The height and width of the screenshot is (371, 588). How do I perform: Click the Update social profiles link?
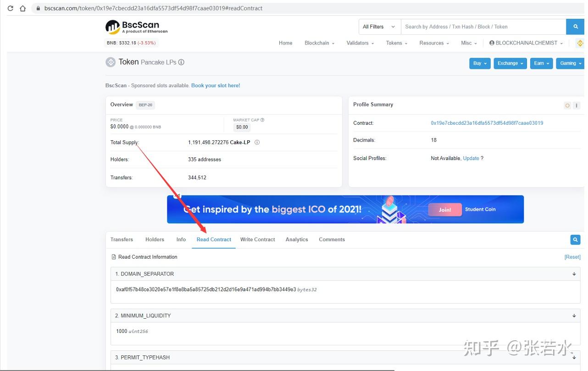point(471,158)
